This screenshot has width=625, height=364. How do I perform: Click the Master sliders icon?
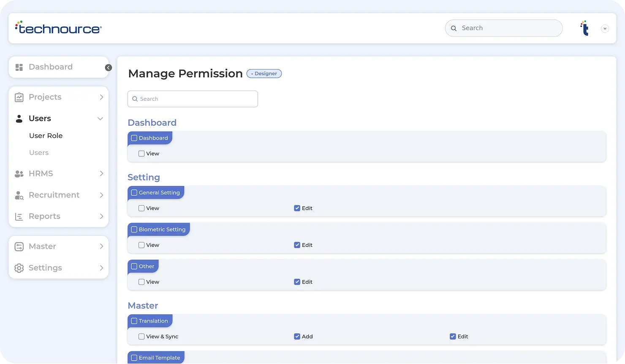19,247
